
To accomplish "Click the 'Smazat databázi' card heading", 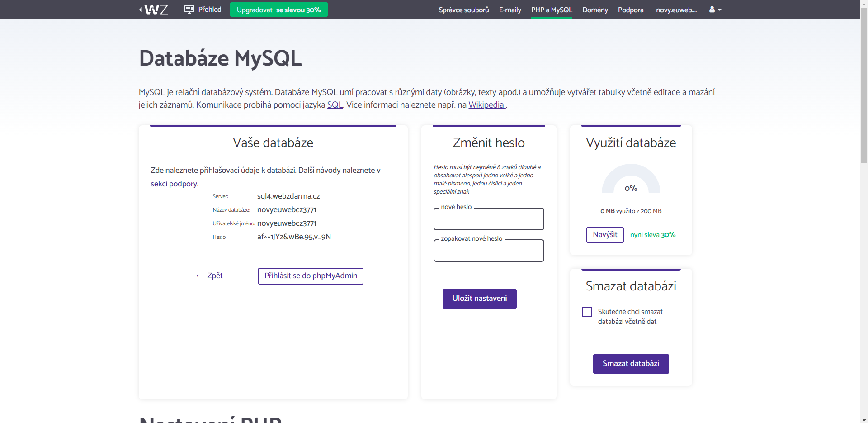I will click(x=631, y=286).
